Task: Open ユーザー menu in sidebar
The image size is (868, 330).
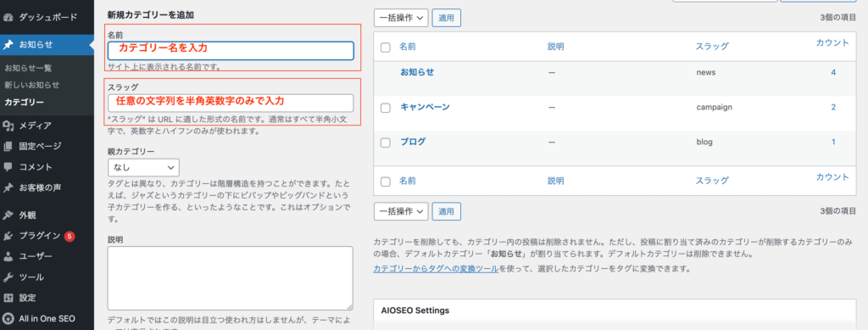Action: click(x=36, y=256)
